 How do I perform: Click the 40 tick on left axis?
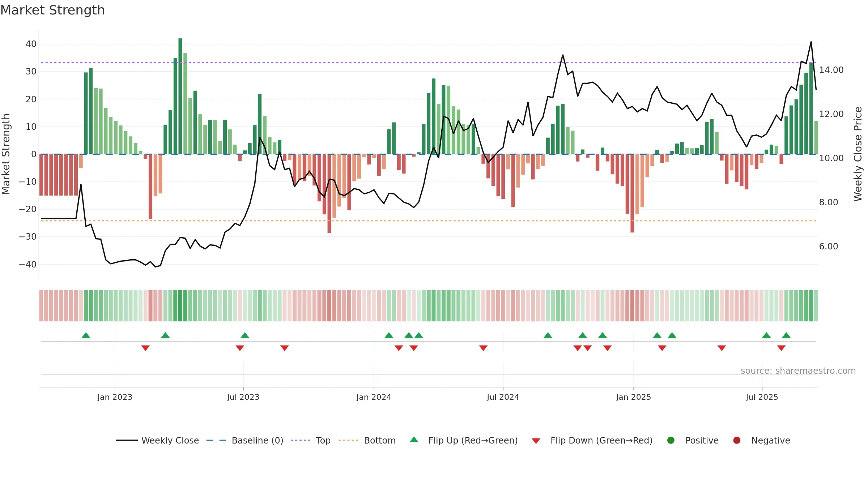click(x=31, y=44)
